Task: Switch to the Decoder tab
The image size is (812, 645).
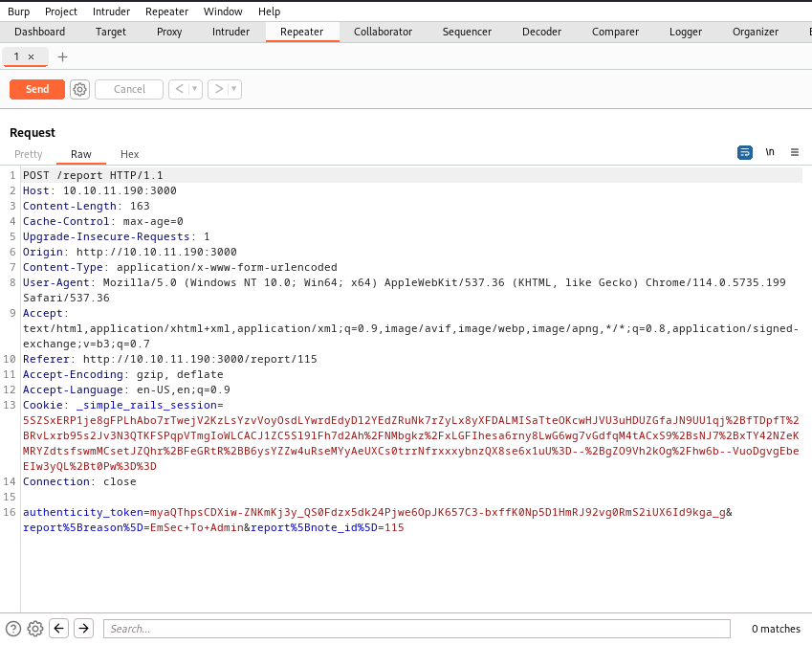Action: (541, 32)
